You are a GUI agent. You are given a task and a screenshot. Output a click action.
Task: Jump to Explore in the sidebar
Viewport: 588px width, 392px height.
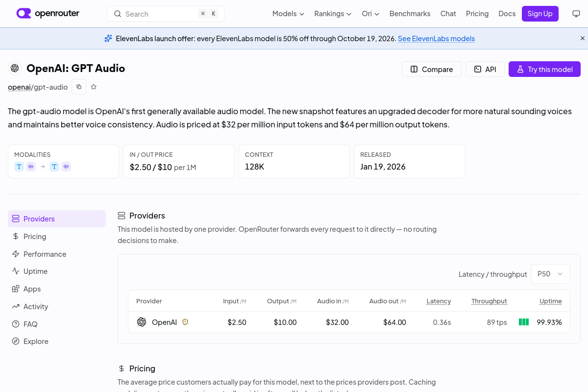[x=57, y=341]
